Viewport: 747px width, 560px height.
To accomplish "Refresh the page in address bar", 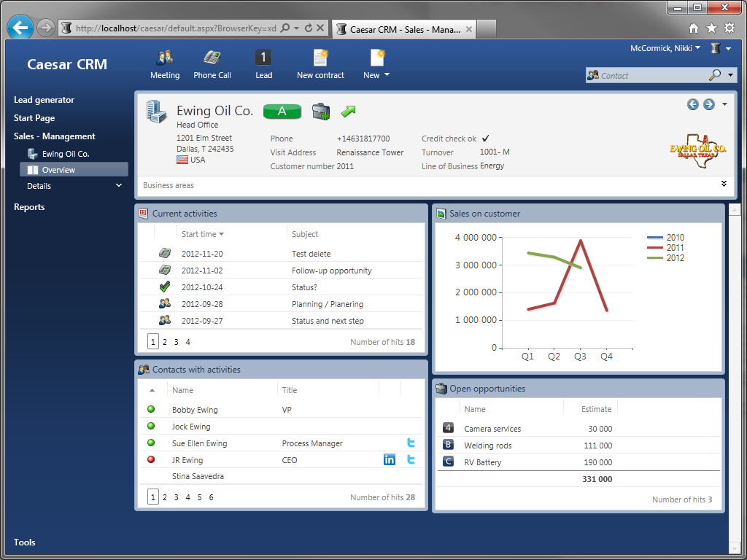I will coord(309,28).
